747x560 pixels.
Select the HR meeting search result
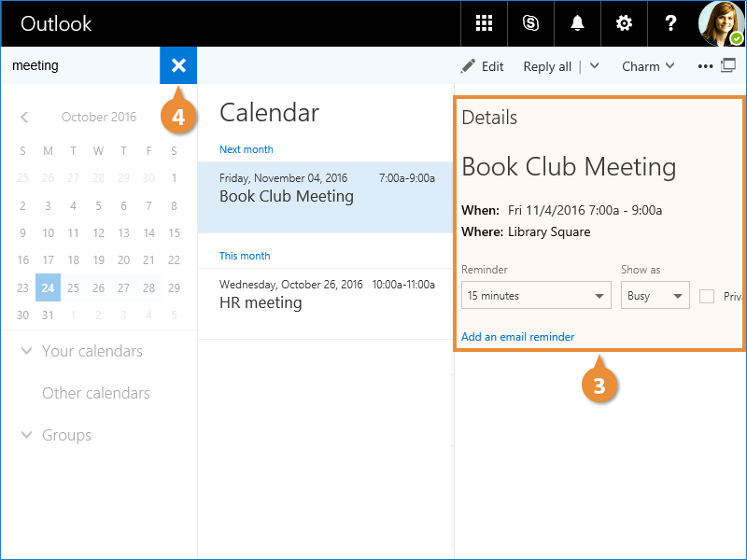pyautogui.click(x=325, y=294)
